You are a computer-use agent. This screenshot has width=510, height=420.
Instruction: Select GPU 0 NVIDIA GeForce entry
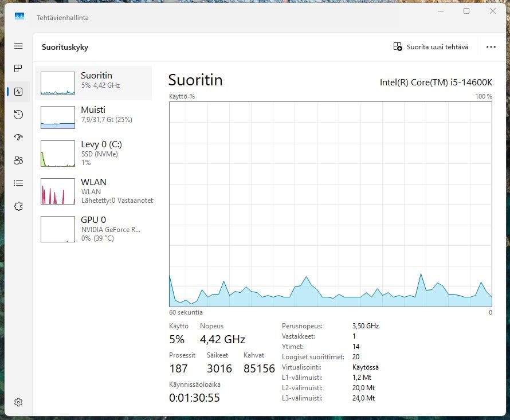[94, 229]
